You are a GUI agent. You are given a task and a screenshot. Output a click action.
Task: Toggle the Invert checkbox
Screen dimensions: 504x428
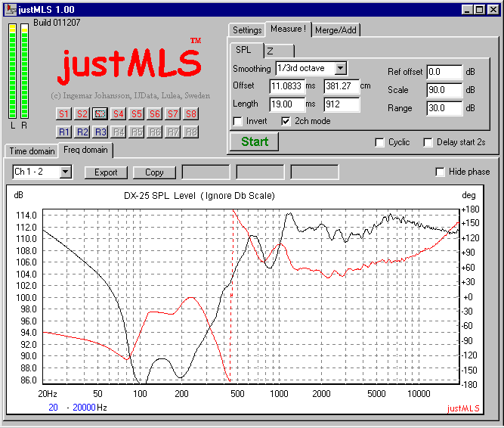238,121
